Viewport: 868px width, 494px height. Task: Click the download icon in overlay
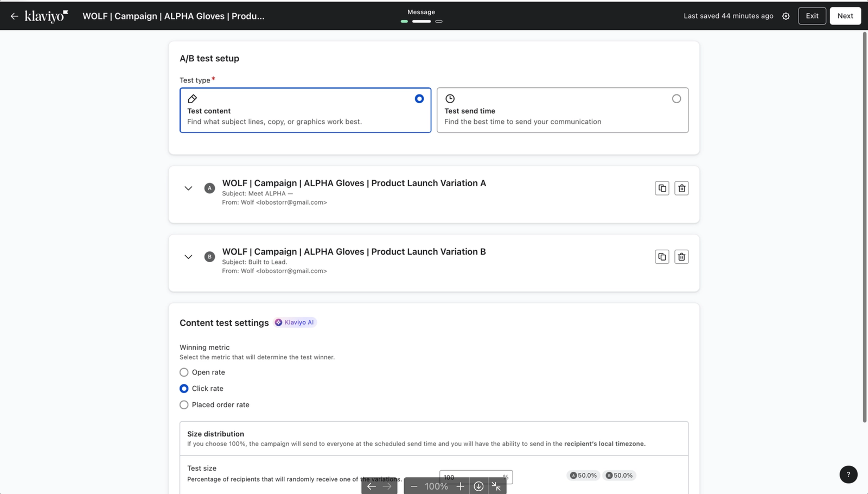tap(478, 486)
